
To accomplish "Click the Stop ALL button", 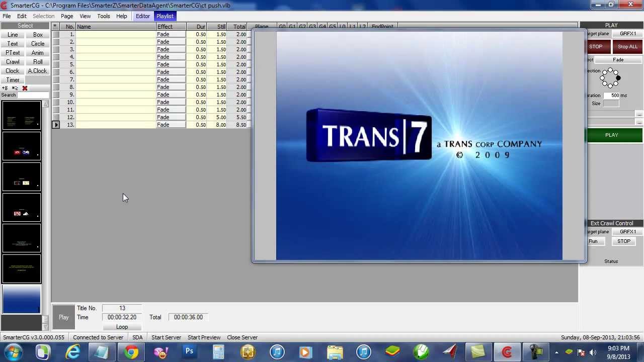I will point(627,47).
